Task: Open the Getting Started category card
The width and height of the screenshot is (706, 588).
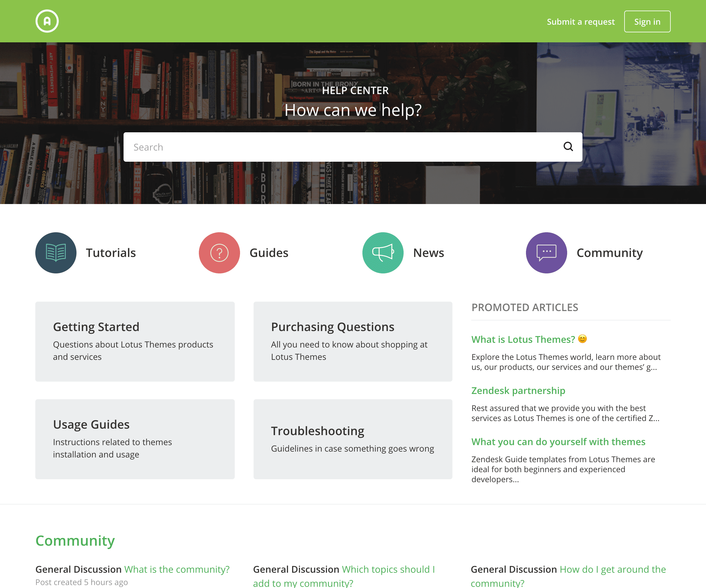Action: pyautogui.click(x=135, y=341)
